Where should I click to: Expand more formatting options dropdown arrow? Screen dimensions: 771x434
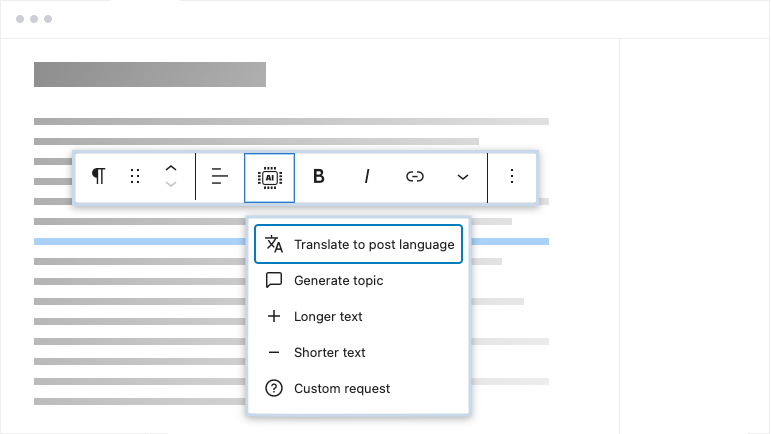(x=463, y=176)
